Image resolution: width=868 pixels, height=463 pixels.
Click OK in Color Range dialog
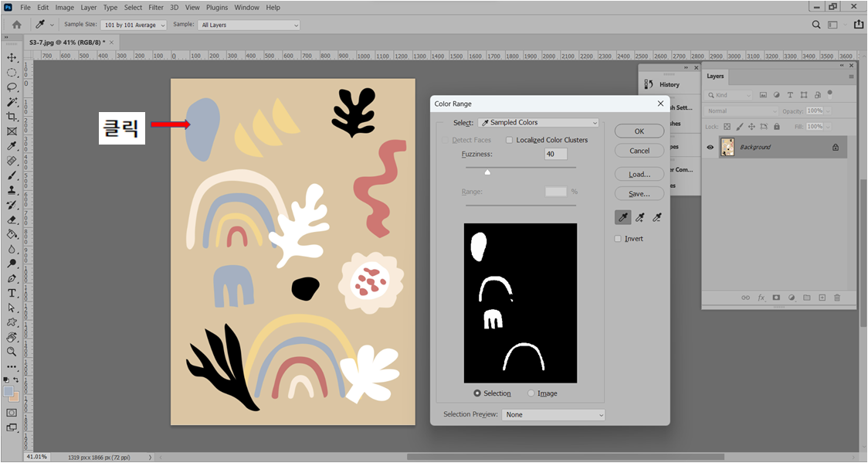tap(639, 131)
